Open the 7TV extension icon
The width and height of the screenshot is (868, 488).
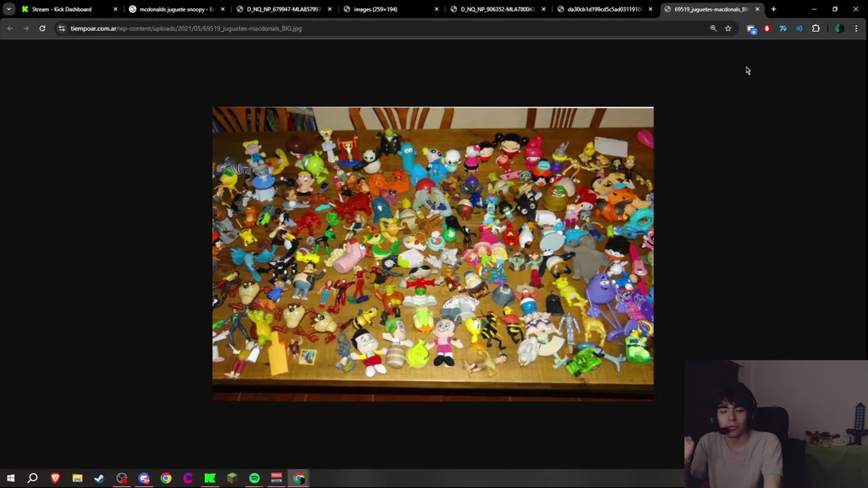click(783, 28)
